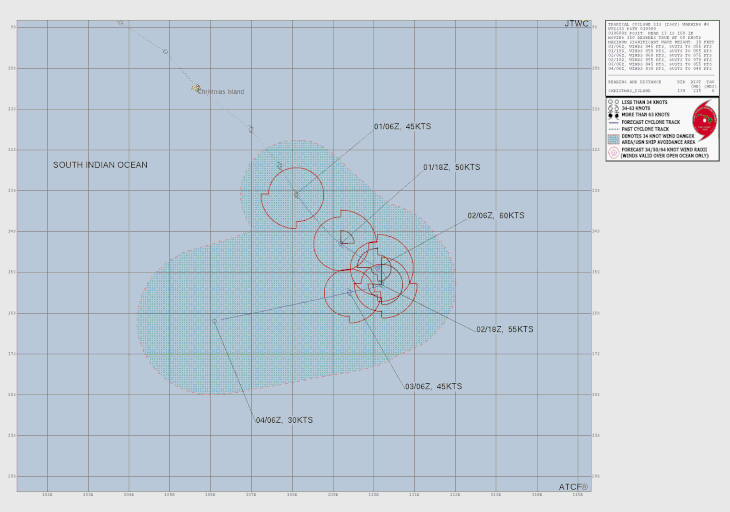Click the CHRISTMAS_ISLAND row in bearing table
The height and width of the screenshot is (512, 730).
click(x=661, y=91)
